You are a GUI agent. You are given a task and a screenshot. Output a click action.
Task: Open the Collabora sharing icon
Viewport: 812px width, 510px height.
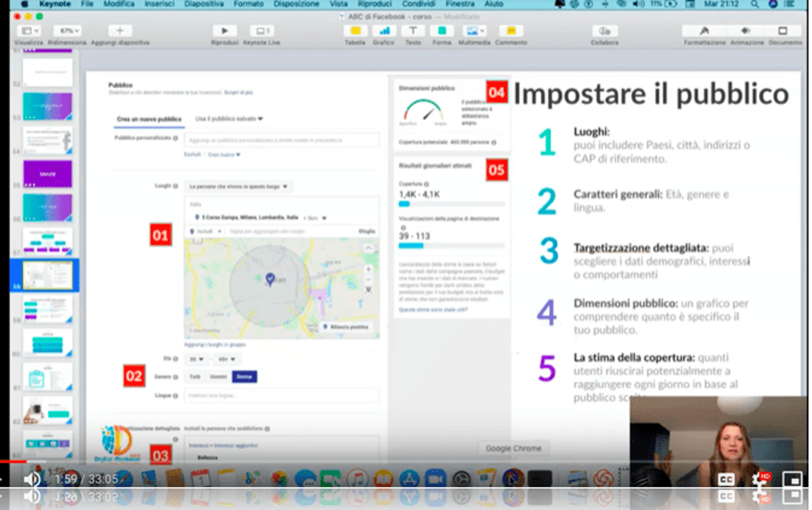point(605,31)
